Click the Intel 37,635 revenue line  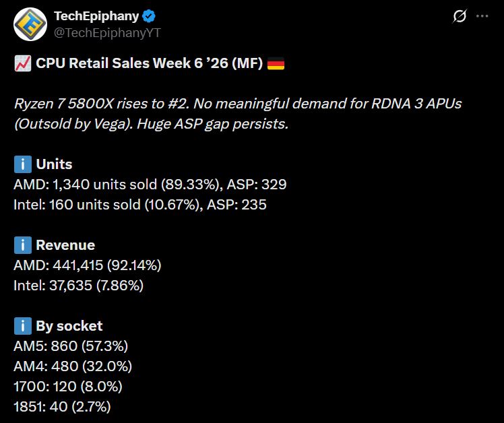coord(78,286)
